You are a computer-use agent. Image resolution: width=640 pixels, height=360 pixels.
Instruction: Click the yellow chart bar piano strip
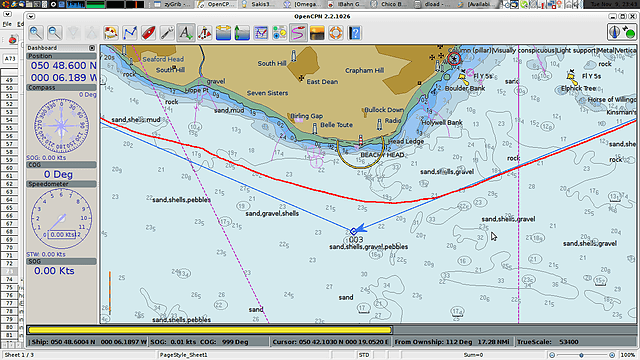coord(210,329)
